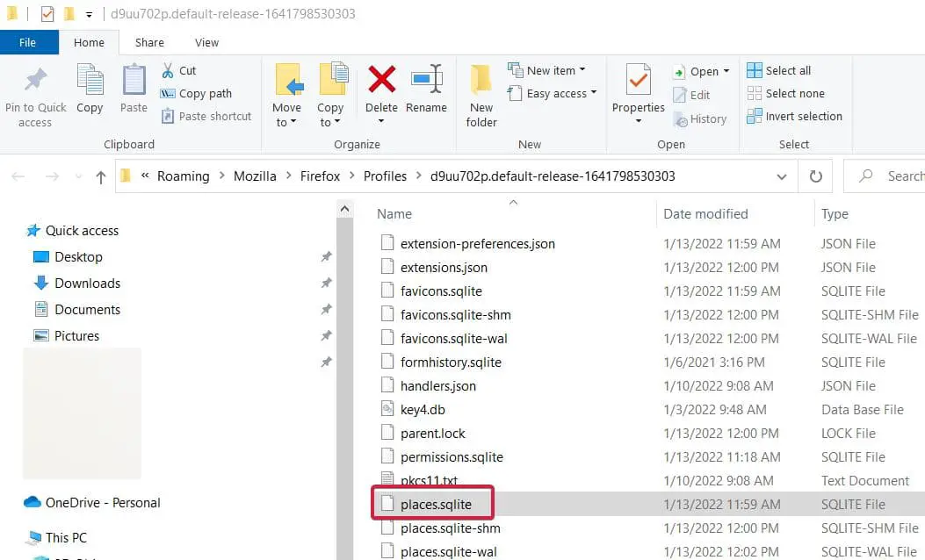Image resolution: width=925 pixels, height=560 pixels.
Task: Click Invert selection
Action: [795, 116]
